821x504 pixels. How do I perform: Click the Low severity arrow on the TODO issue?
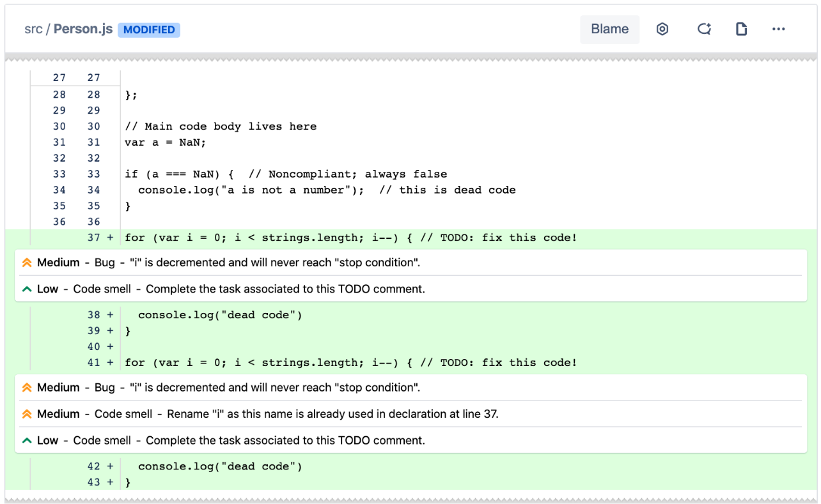click(x=27, y=288)
